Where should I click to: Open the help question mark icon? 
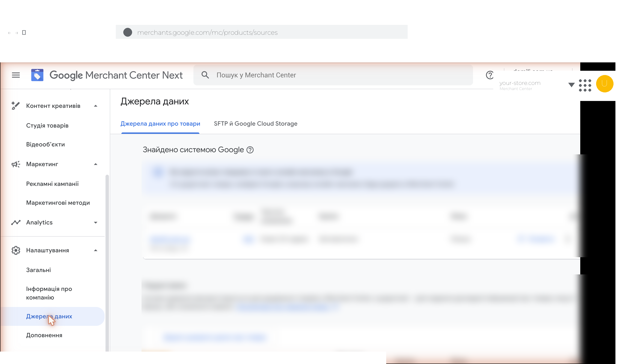click(x=489, y=75)
